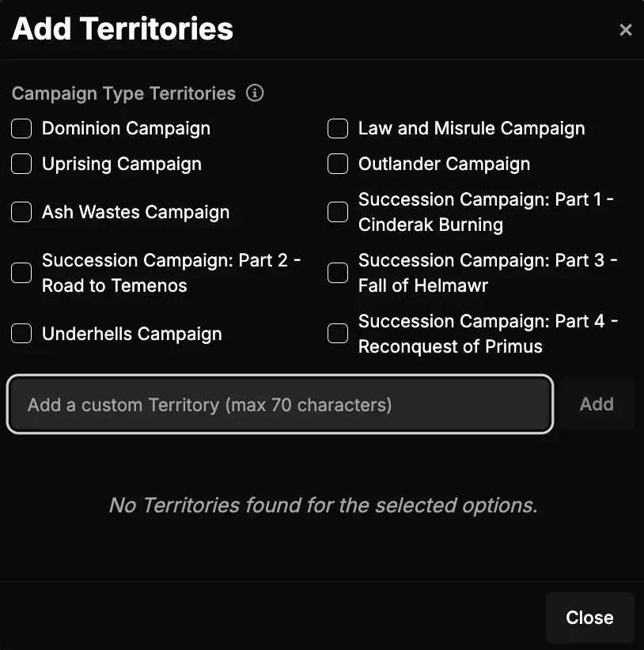Click the "Ash Wastes Campaign" label text
This screenshot has width=644, height=650.
136,212
